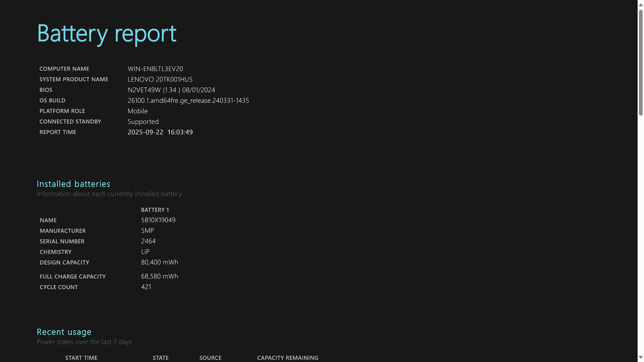Click BIOS value N2VET49W (1.34)
The height and width of the screenshot is (362, 644).
pos(171,90)
